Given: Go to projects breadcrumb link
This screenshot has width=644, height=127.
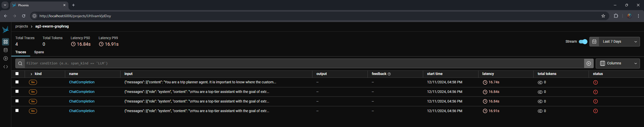Looking at the screenshot, I should 22,26.
